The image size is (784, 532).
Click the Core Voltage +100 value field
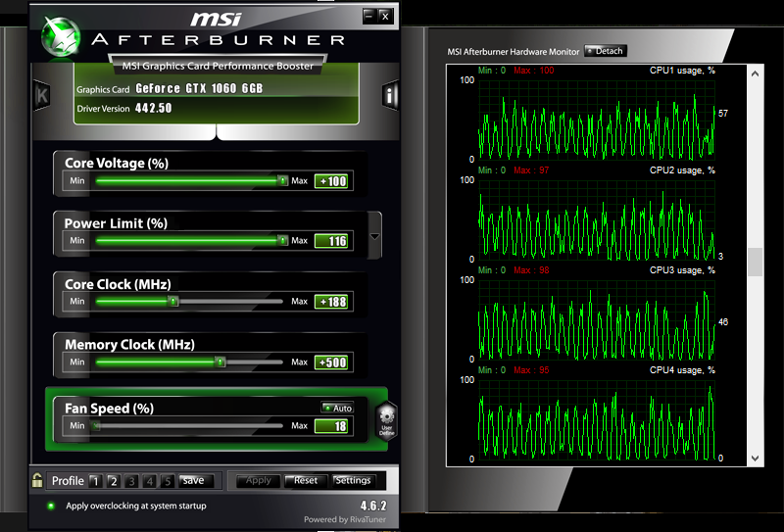331,181
